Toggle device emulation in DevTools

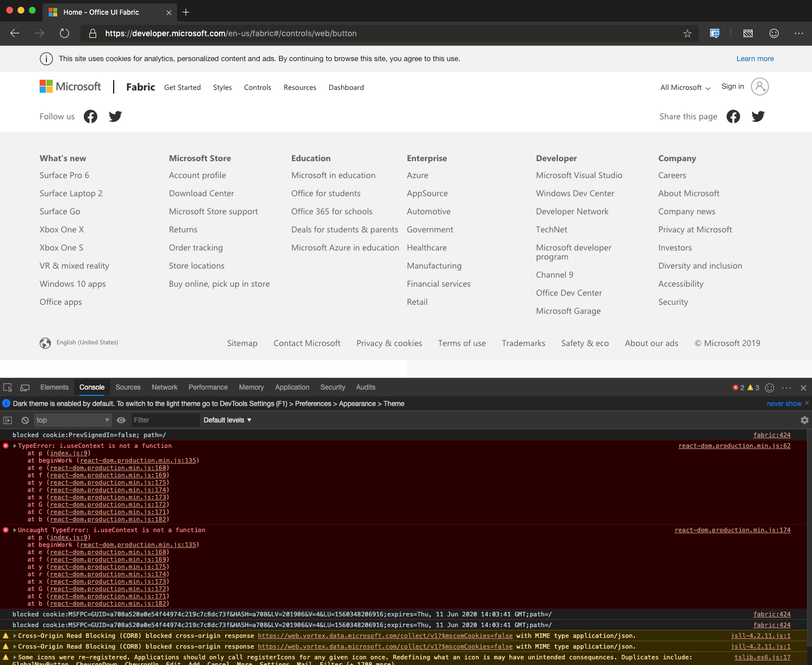pyautogui.click(x=25, y=387)
